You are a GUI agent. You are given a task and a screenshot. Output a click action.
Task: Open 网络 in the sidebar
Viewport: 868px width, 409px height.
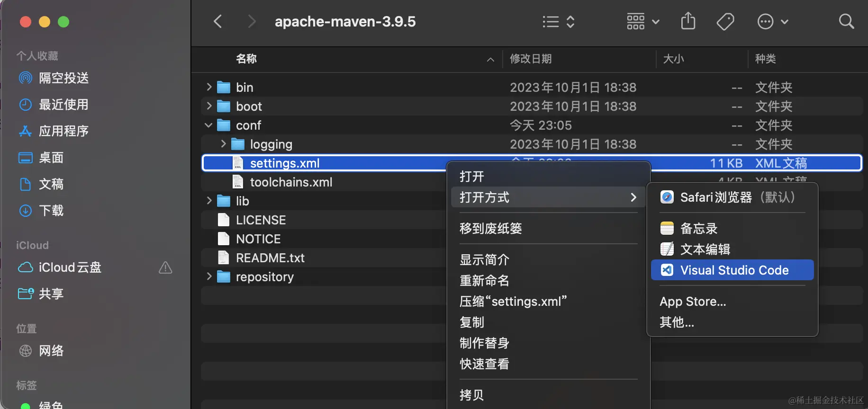41,351
